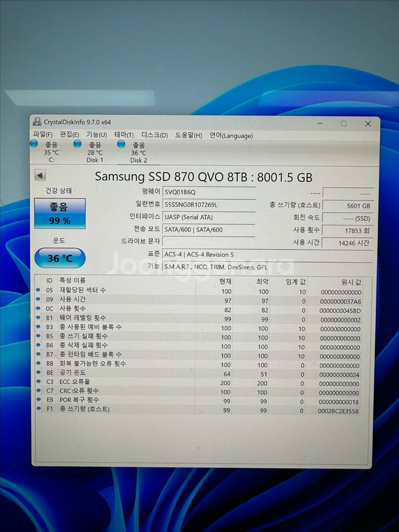Click the CrystalDiskInfo title bar icon

(37, 122)
